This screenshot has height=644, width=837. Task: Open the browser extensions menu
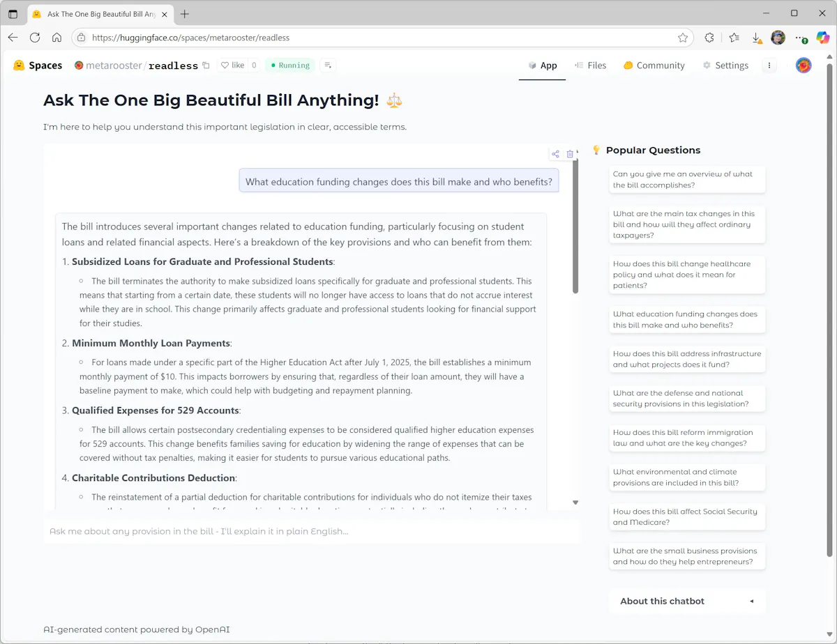point(709,38)
